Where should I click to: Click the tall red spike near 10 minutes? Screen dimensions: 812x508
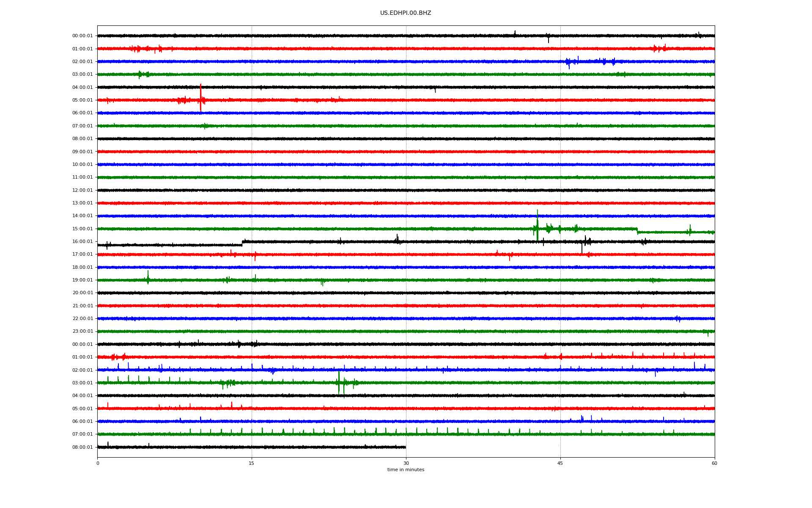coord(200,95)
